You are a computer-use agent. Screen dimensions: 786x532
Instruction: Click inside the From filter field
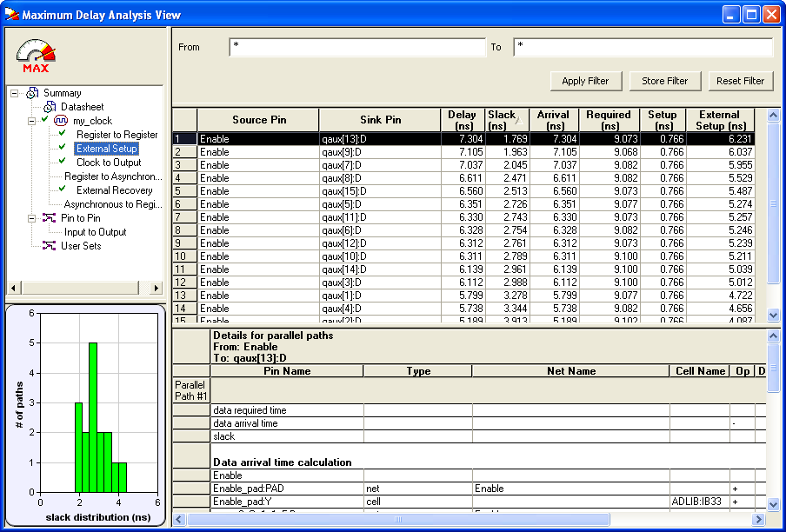[x=357, y=47]
